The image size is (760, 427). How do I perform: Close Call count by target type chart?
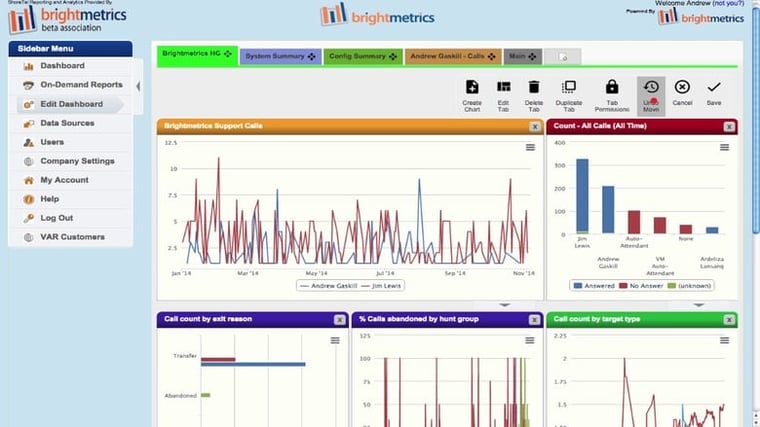click(x=729, y=320)
